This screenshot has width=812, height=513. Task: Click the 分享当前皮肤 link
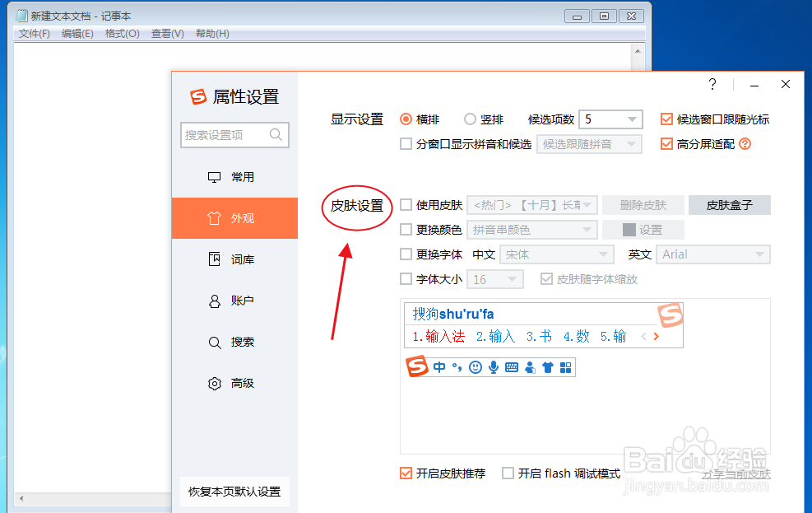(x=735, y=474)
